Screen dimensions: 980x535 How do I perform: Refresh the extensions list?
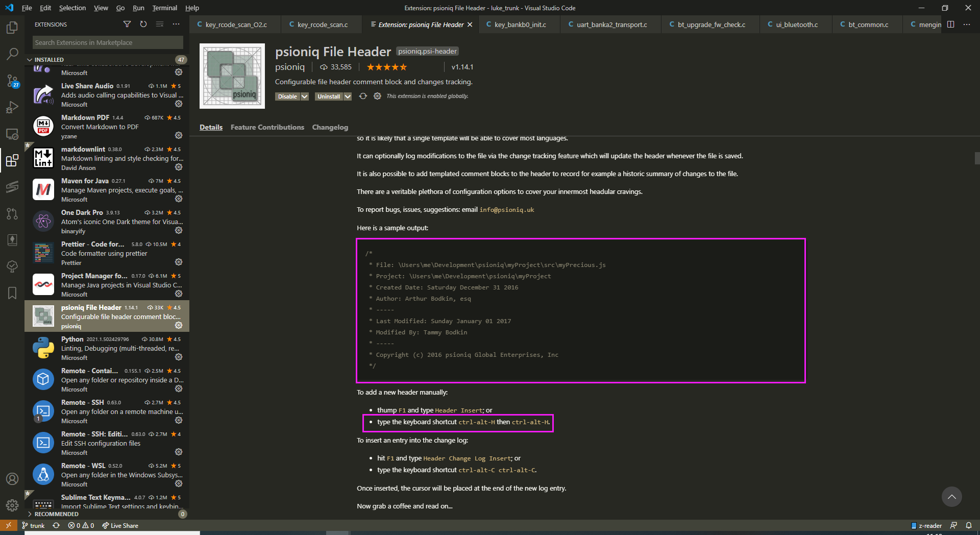[143, 24]
